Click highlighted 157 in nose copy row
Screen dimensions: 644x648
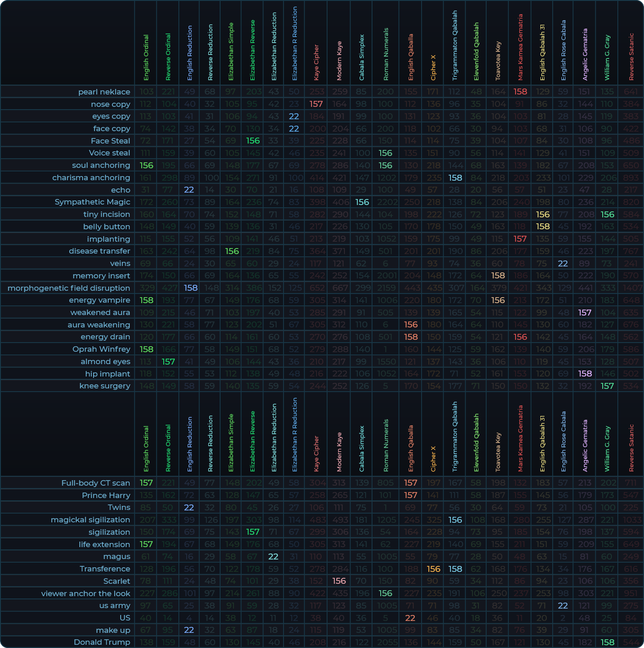[316, 104]
